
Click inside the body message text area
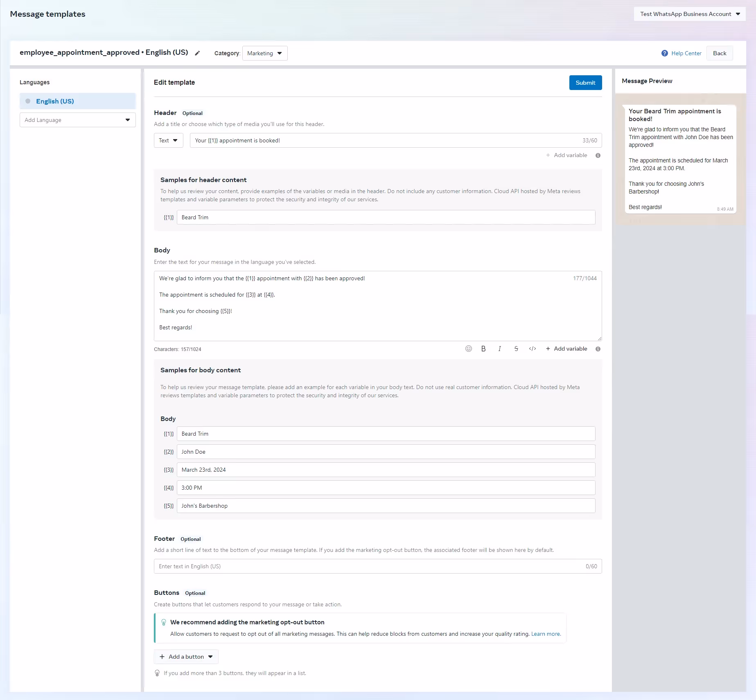pyautogui.click(x=378, y=306)
